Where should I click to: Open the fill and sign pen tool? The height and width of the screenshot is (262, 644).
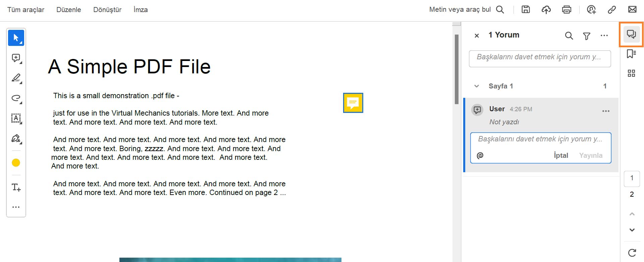tap(16, 138)
